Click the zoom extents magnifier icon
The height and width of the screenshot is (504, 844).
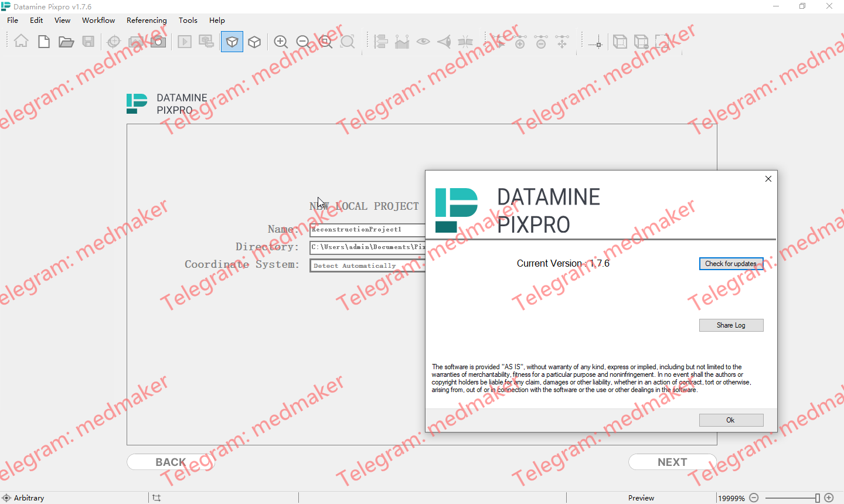click(348, 42)
